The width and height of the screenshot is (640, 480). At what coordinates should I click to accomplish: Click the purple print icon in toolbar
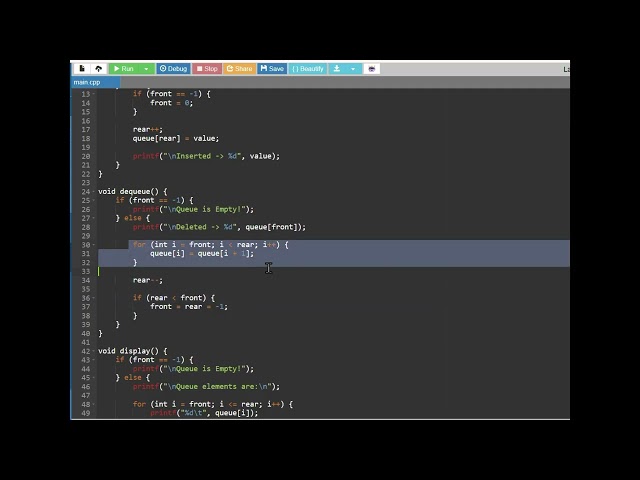(371, 69)
